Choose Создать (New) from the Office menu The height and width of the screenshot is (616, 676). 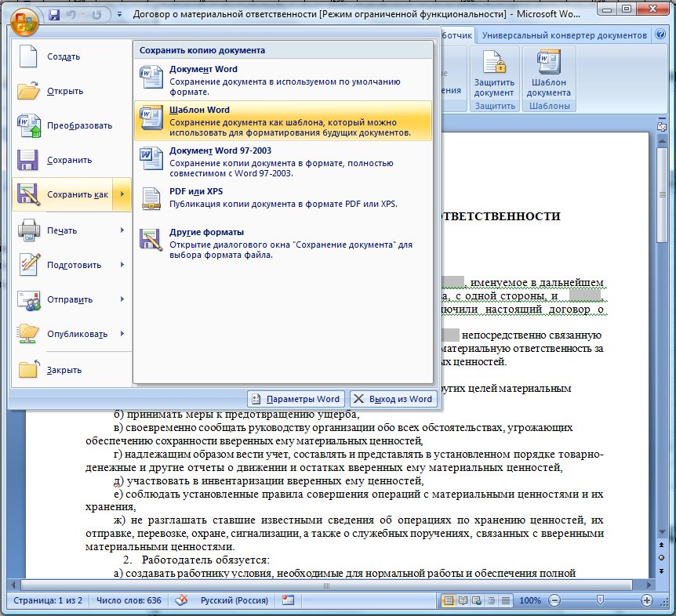(x=71, y=56)
